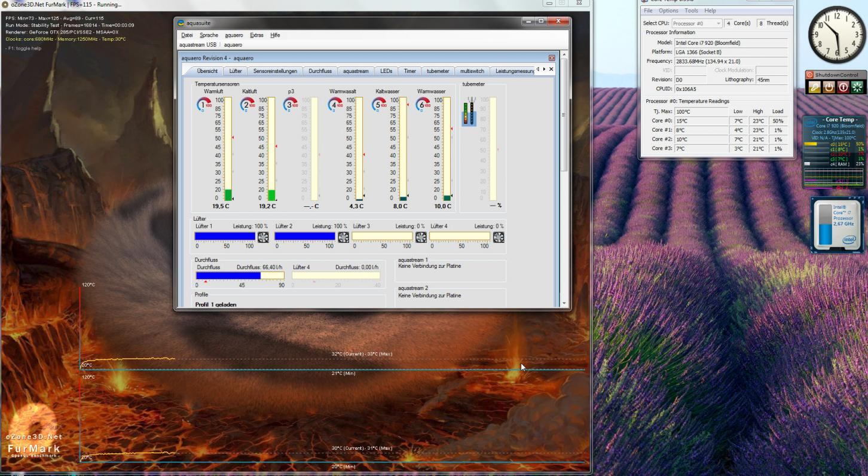The height and width of the screenshot is (476, 868).
Task: Expand the Select CPU dropdown in Core Temp
Action: [x=696, y=23]
